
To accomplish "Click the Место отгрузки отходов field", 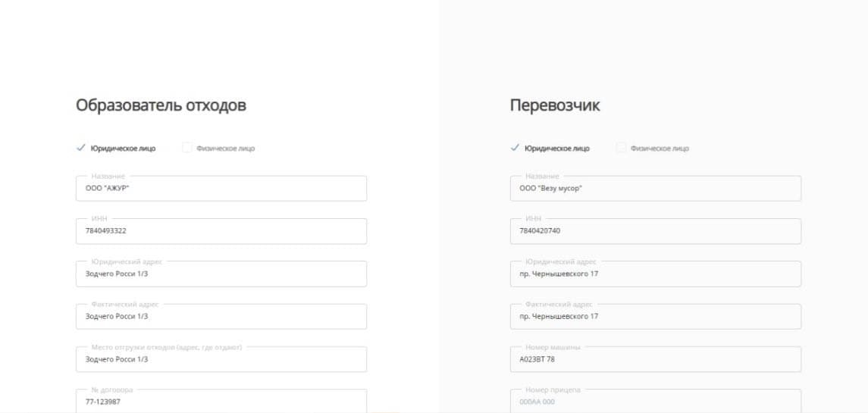I will pyautogui.click(x=221, y=359).
